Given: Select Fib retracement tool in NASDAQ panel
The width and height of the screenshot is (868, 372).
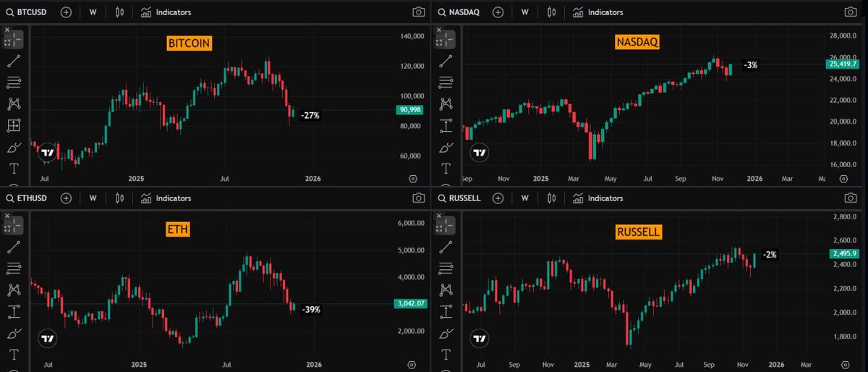Looking at the screenshot, I should pyautogui.click(x=446, y=83).
